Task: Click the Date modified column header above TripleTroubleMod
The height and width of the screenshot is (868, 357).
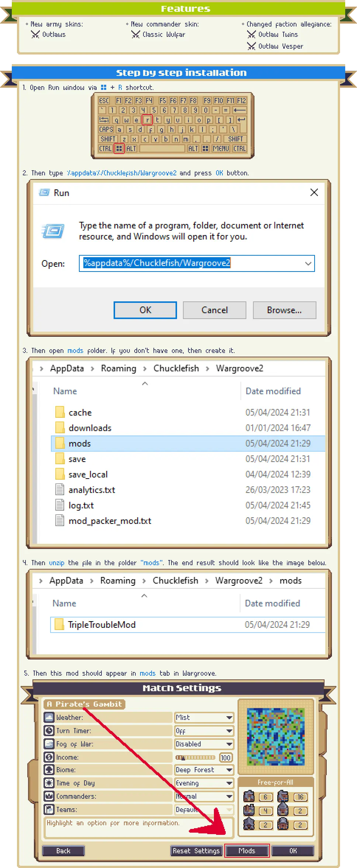Action: coord(273,603)
